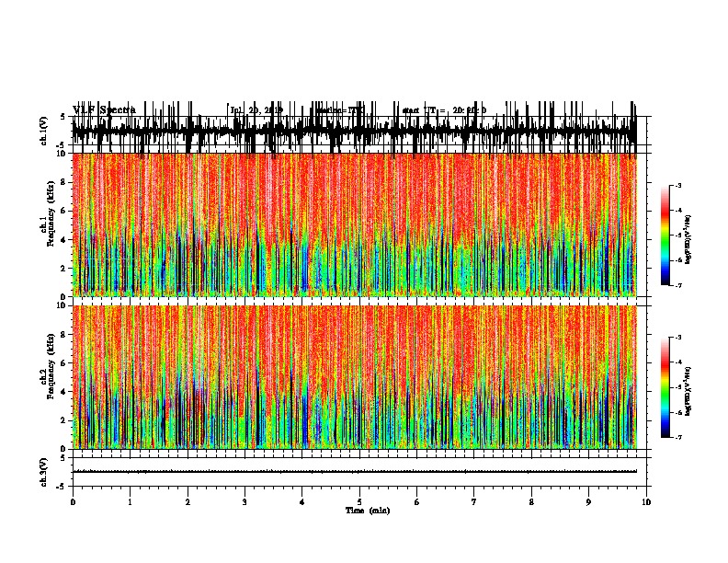728x563 pixels.
Task: Click the "-3" value on ch.1 colorbar
Action: pos(678,185)
